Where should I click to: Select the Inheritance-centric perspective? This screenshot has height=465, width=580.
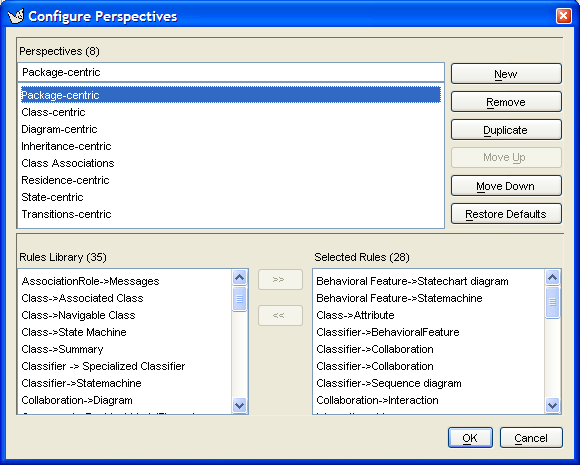(x=231, y=146)
